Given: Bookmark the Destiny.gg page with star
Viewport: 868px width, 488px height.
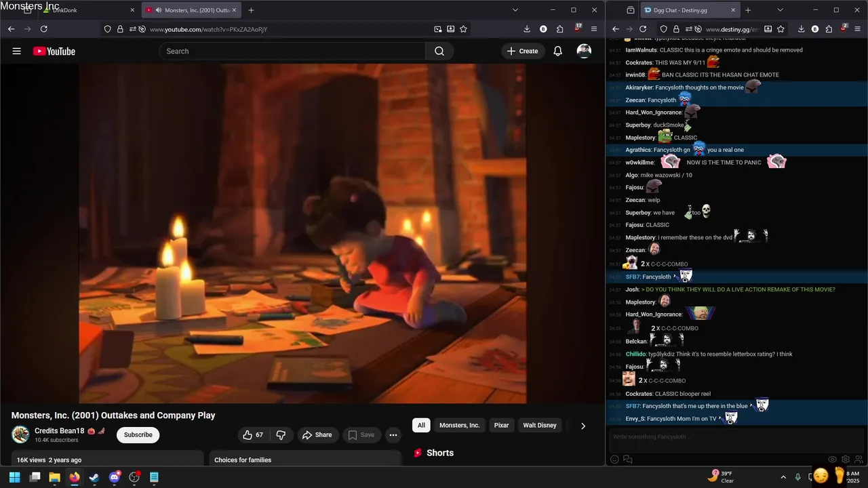Looking at the screenshot, I should point(781,29).
